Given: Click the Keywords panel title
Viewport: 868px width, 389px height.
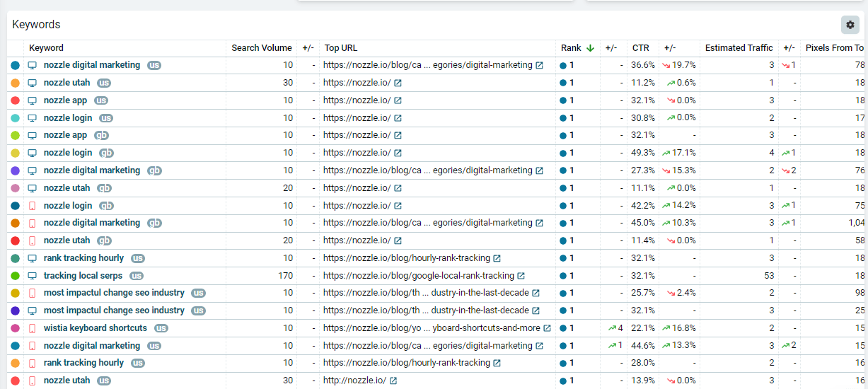Looking at the screenshot, I should pyautogui.click(x=36, y=25).
